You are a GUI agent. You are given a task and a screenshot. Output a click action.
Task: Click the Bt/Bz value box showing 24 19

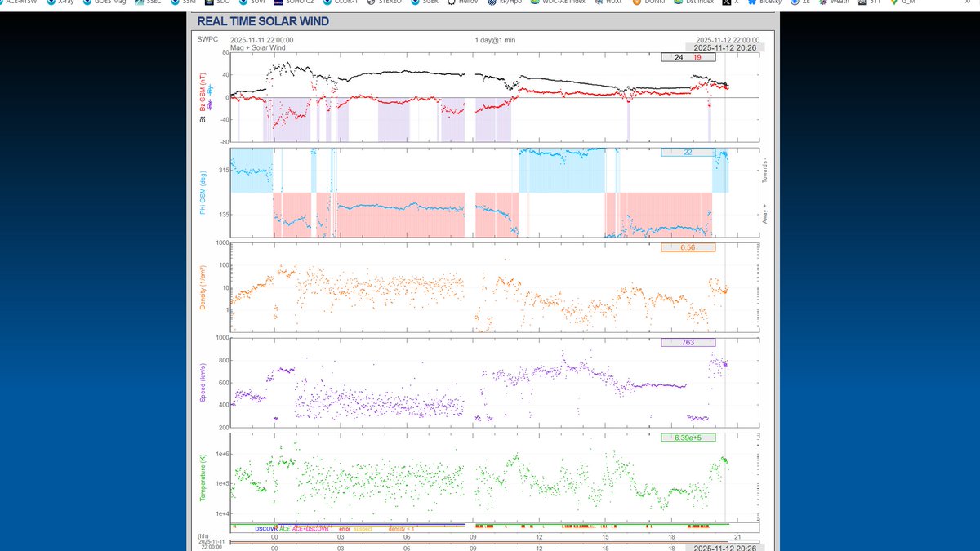coord(688,57)
